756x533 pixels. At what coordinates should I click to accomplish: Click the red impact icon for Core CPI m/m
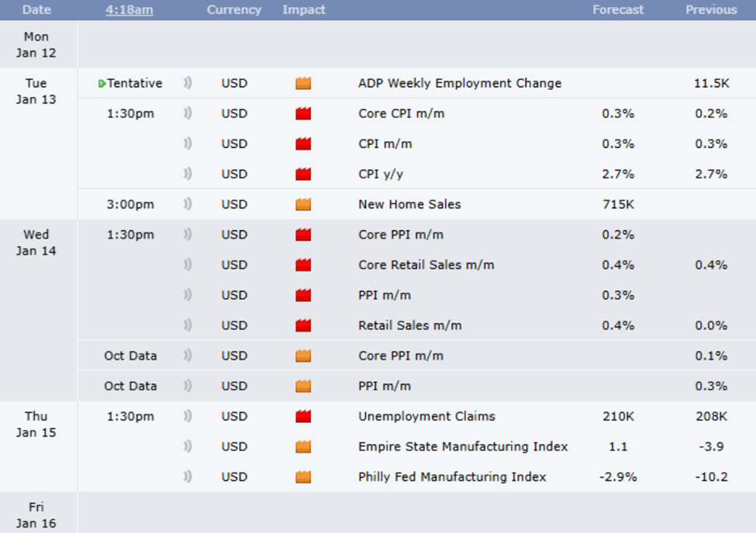click(302, 113)
